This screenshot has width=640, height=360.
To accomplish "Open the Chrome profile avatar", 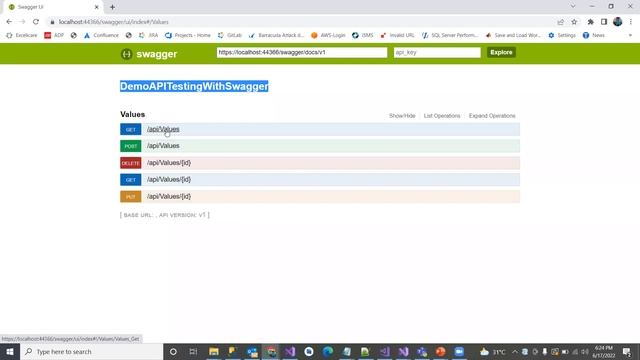I will click(x=618, y=22).
